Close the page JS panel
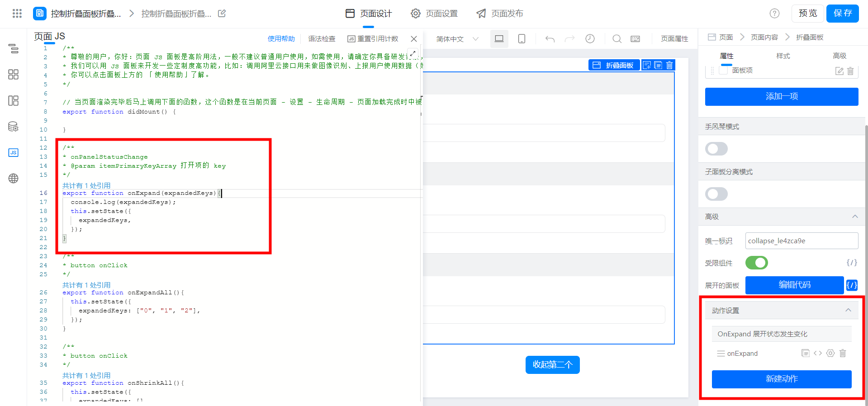Screen dimensions: 868x406 [413, 39]
